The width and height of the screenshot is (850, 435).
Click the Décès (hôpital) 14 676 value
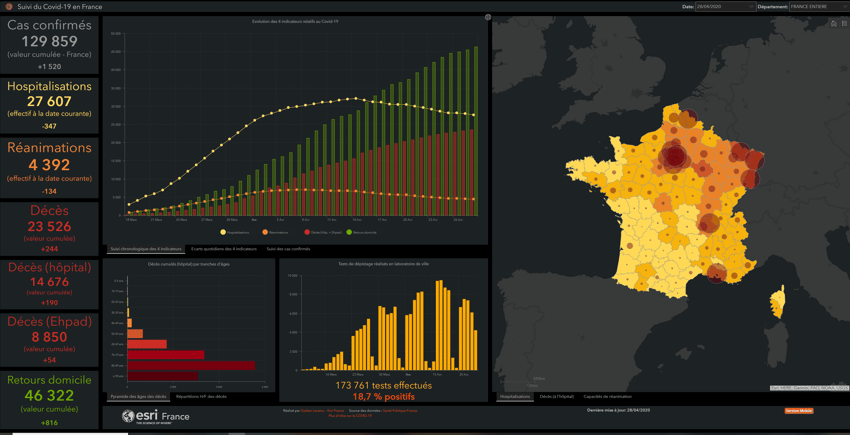(49, 282)
